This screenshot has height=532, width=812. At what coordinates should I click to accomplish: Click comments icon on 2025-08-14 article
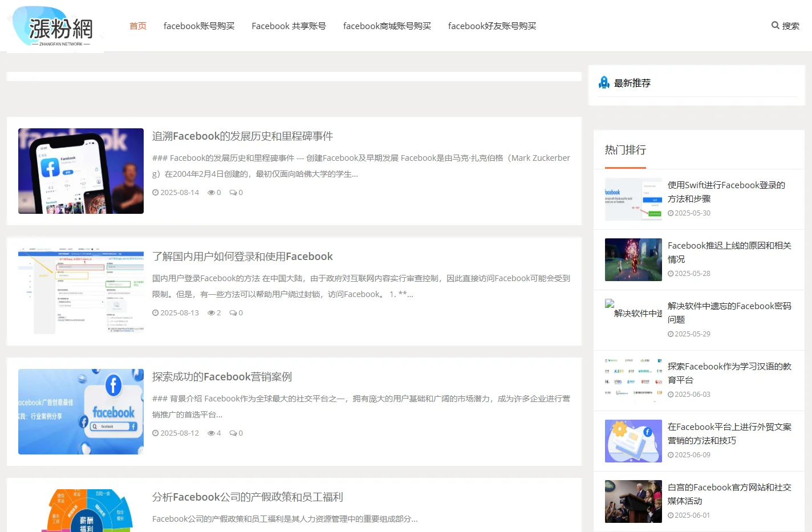pos(233,193)
